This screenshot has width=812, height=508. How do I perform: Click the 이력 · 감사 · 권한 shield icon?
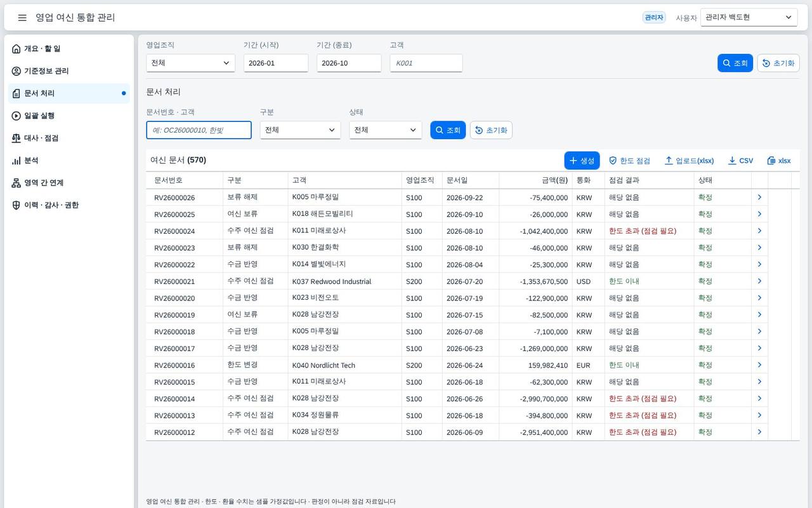pos(16,205)
